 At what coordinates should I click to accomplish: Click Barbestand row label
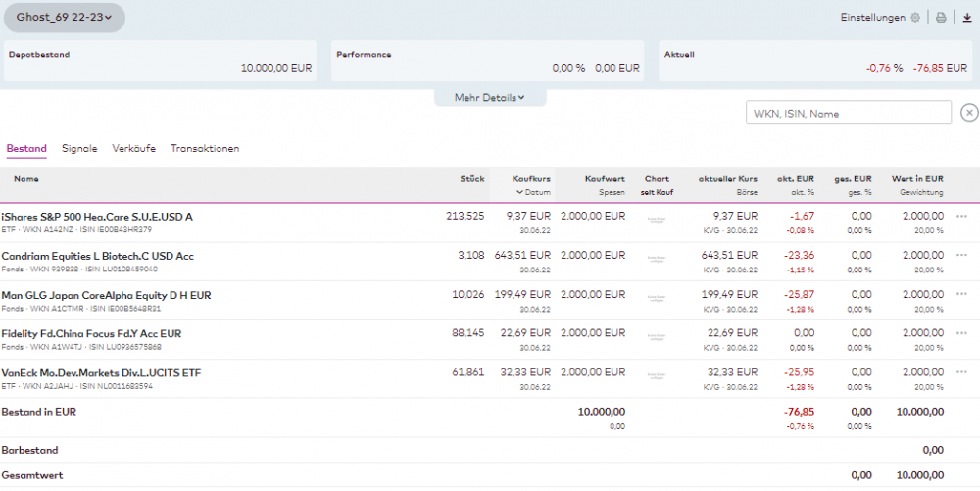29,450
